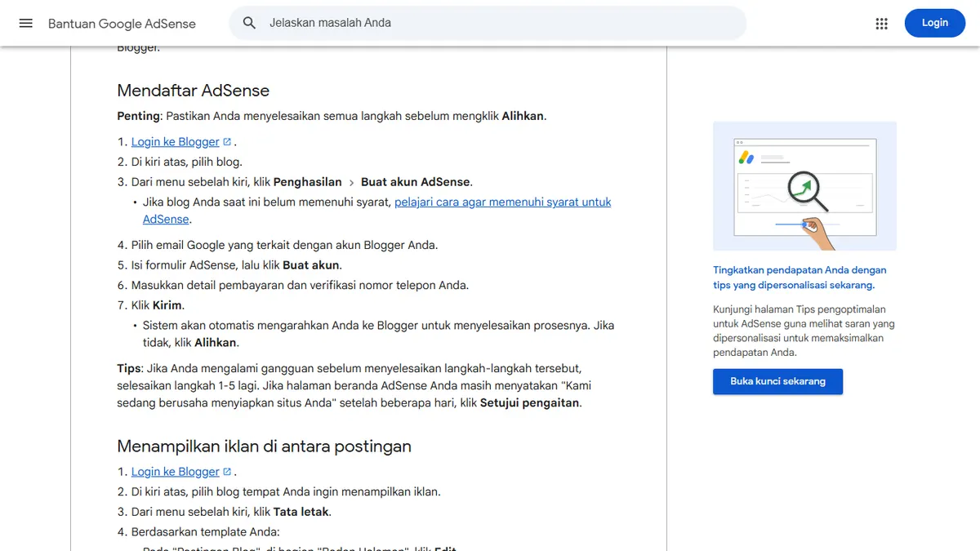This screenshot has height=551, width=980.
Task: Click the search magnifier icon
Action: pyautogui.click(x=250, y=23)
